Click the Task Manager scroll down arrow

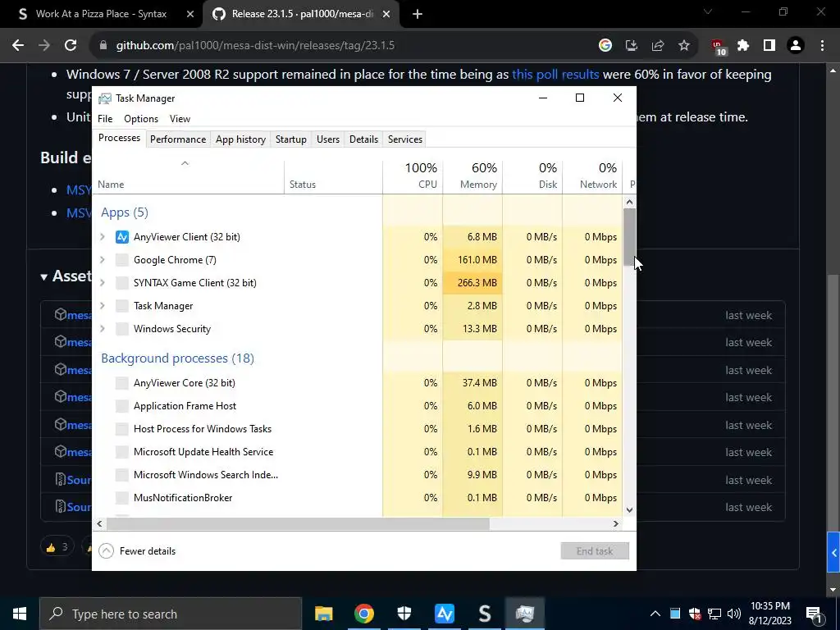click(x=629, y=510)
